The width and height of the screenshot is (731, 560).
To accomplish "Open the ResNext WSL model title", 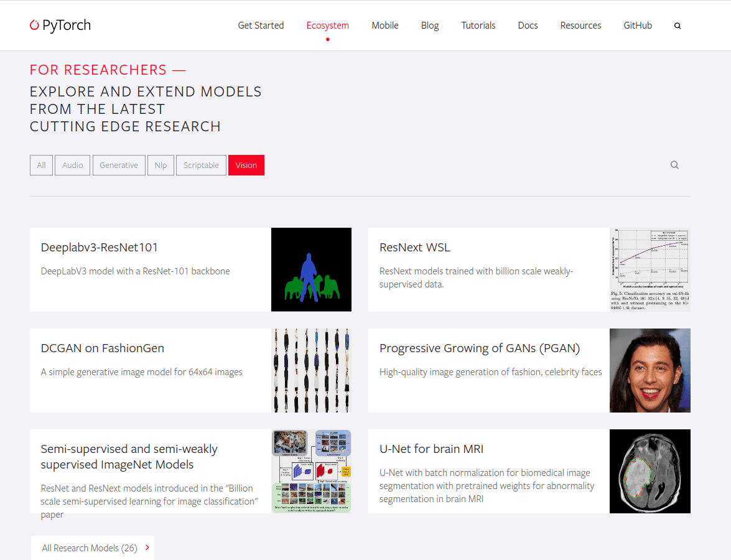I will pyautogui.click(x=415, y=247).
